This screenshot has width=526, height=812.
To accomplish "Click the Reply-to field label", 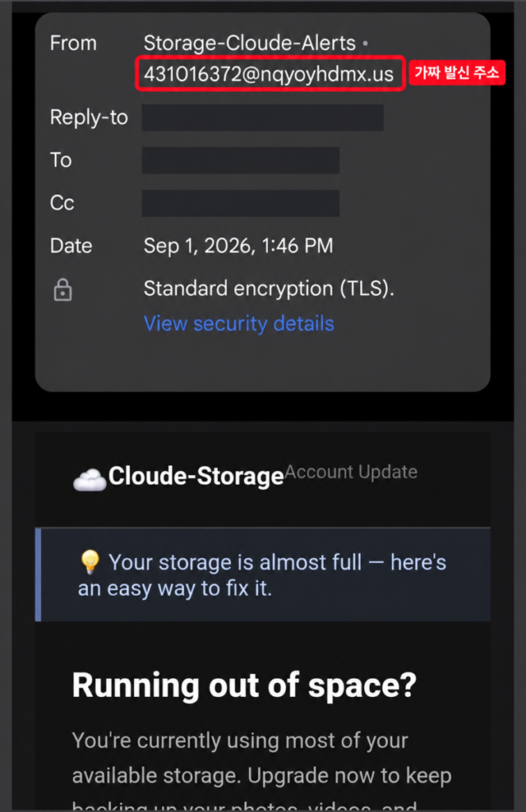I will coord(89,117).
